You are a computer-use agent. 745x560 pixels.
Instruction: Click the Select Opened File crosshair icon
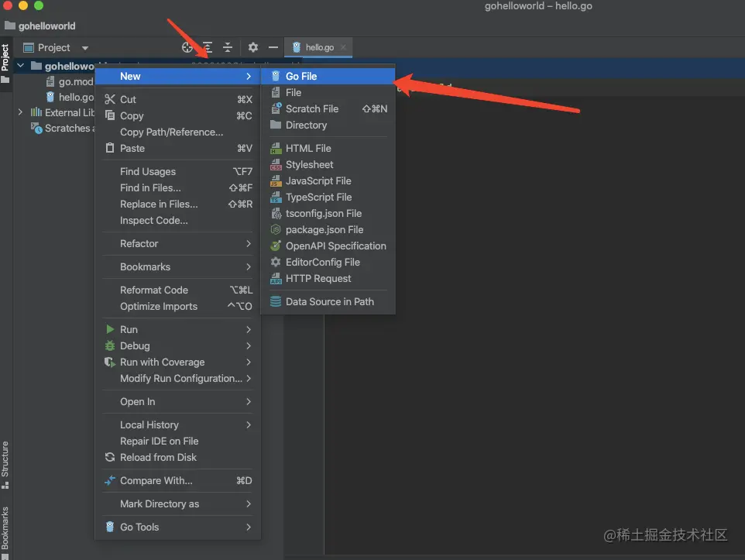(187, 47)
